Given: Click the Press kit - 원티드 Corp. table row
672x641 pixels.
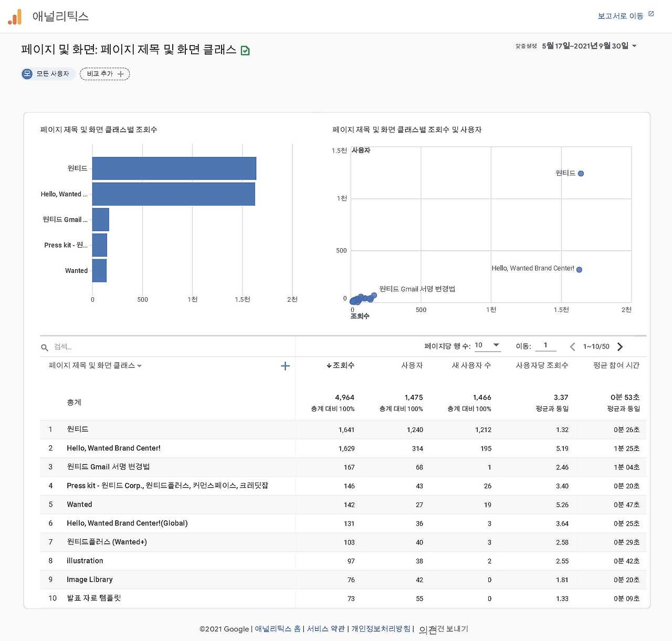Looking at the screenshot, I should (x=343, y=486).
